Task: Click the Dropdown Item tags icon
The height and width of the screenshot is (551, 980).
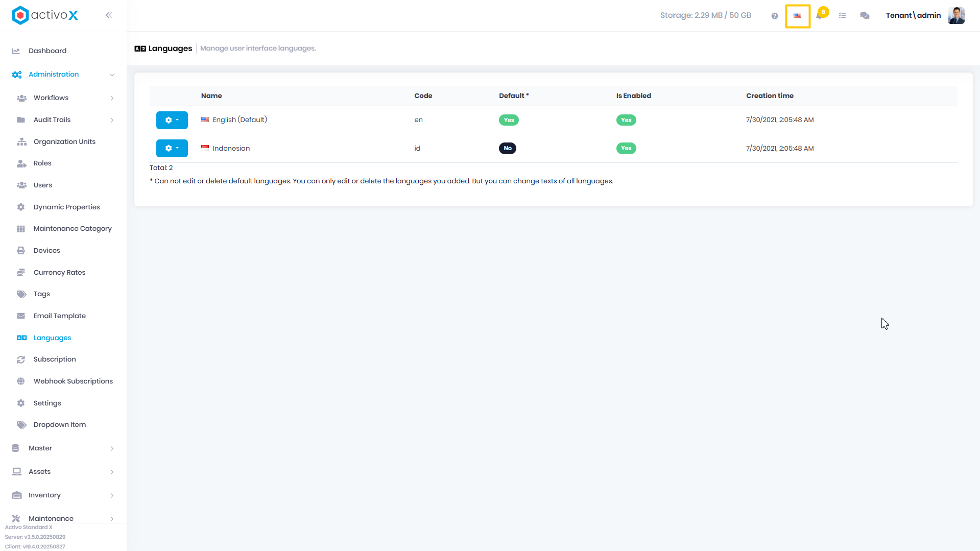Action: coord(21,425)
